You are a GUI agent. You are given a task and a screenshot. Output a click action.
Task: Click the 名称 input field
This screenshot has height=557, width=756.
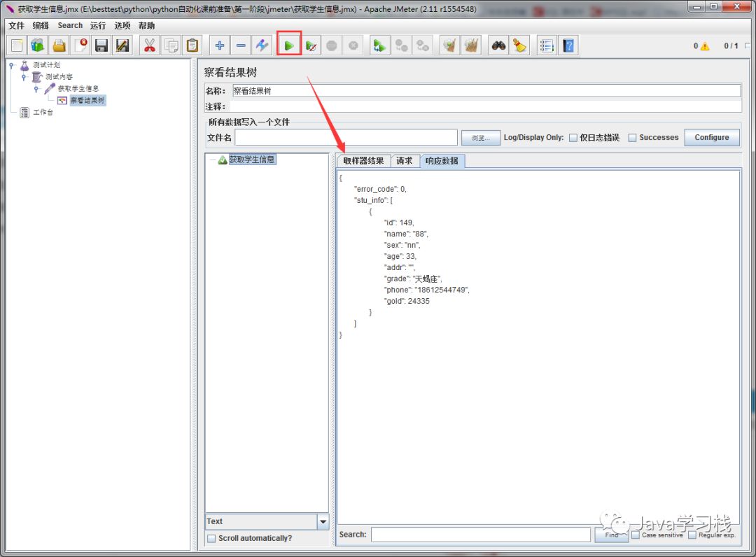coord(486,90)
